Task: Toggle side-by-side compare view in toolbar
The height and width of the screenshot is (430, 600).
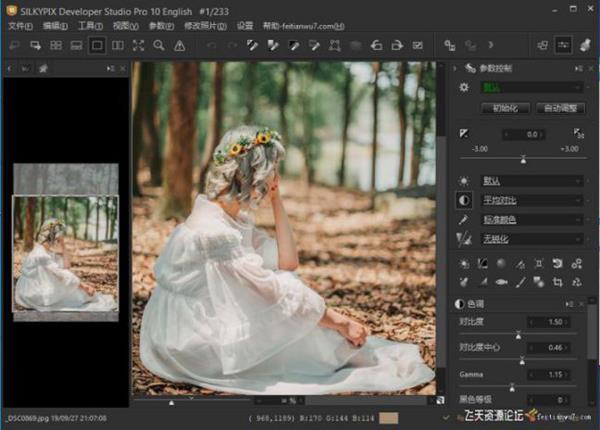Action: point(118,45)
